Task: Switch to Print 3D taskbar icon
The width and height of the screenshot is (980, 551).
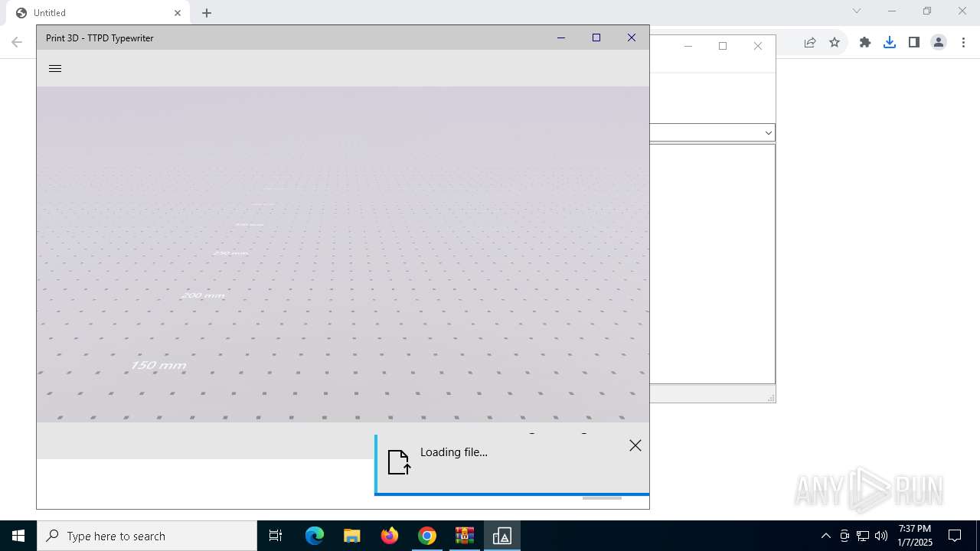Action: 502,536
